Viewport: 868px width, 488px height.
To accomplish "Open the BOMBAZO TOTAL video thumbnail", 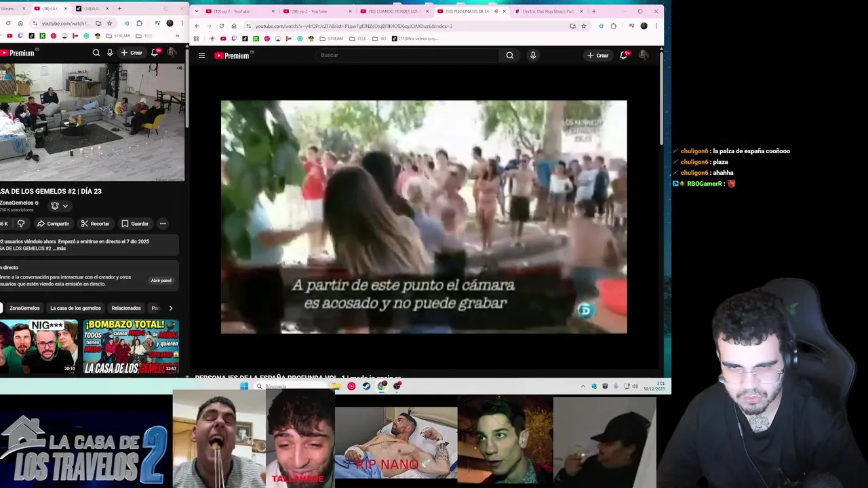I will tap(131, 346).
